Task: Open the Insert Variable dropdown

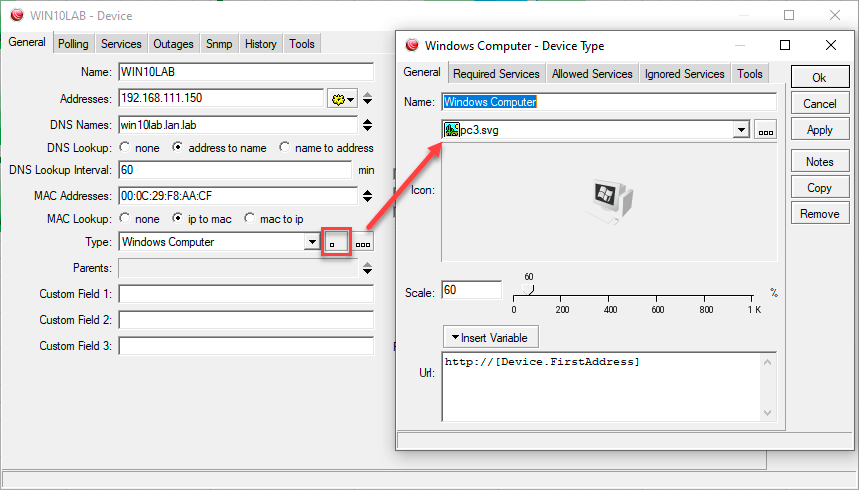Action: click(x=491, y=337)
